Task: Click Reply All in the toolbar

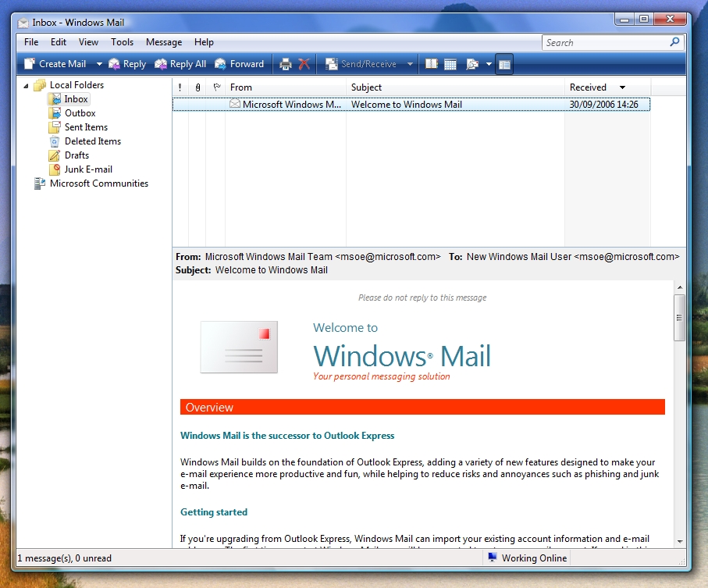Action: coord(180,64)
